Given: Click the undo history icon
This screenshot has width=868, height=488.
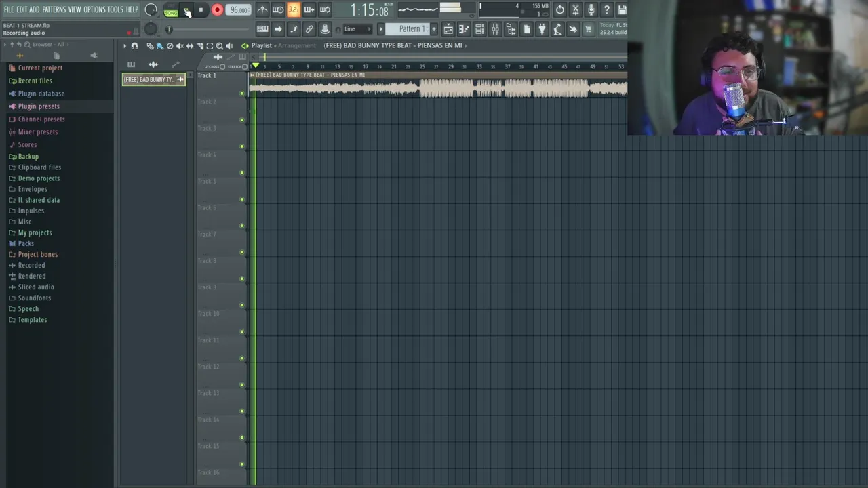Looking at the screenshot, I should 560,9.
